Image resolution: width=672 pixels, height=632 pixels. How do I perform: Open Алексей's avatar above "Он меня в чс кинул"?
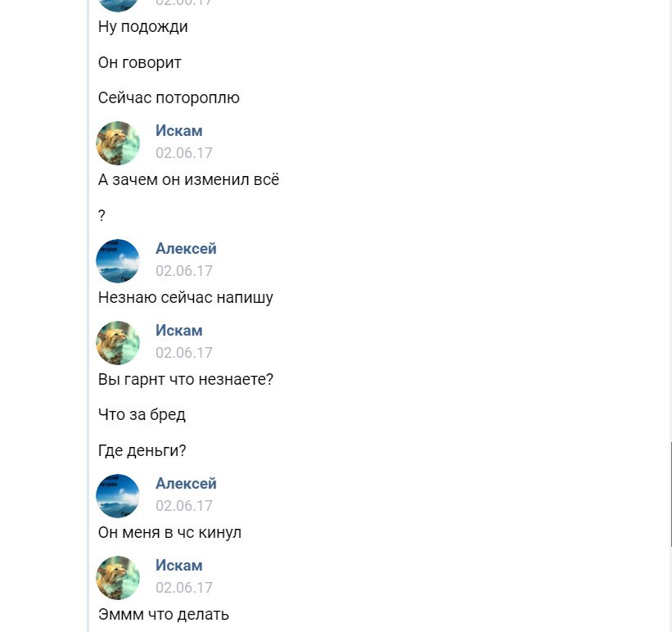coord(118,496)
